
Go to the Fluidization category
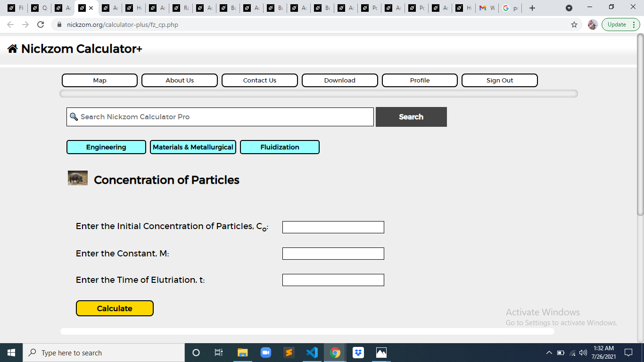pos(280,147)
